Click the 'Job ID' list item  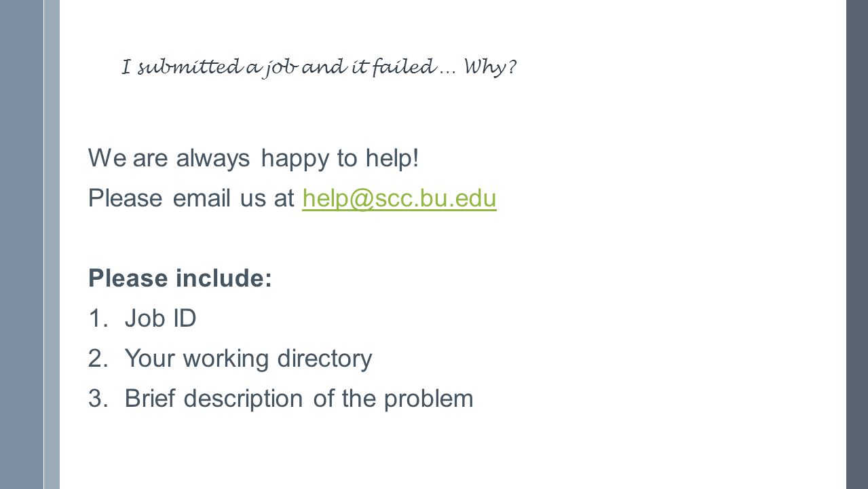tap(161, 318)
